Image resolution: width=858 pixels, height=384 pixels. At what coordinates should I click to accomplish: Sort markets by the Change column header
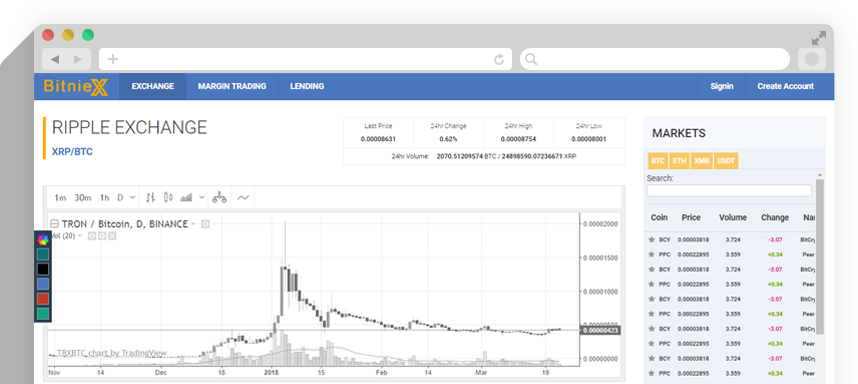(x=775, y=218)
